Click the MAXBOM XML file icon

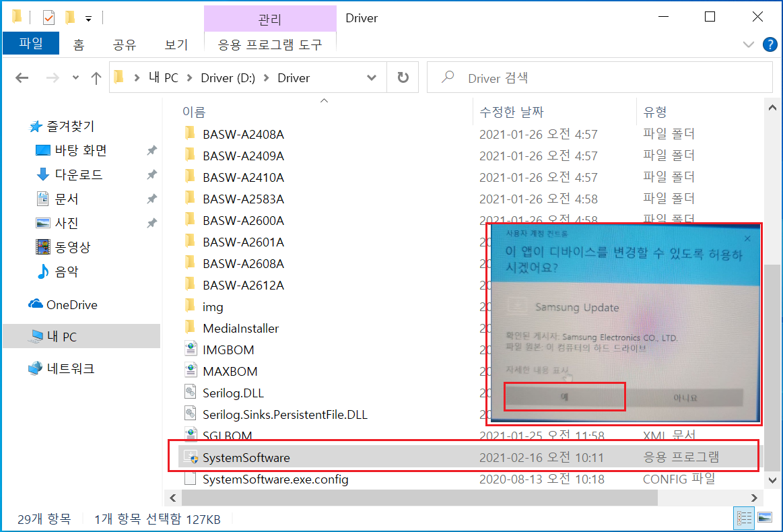click(x=191, y=370)
